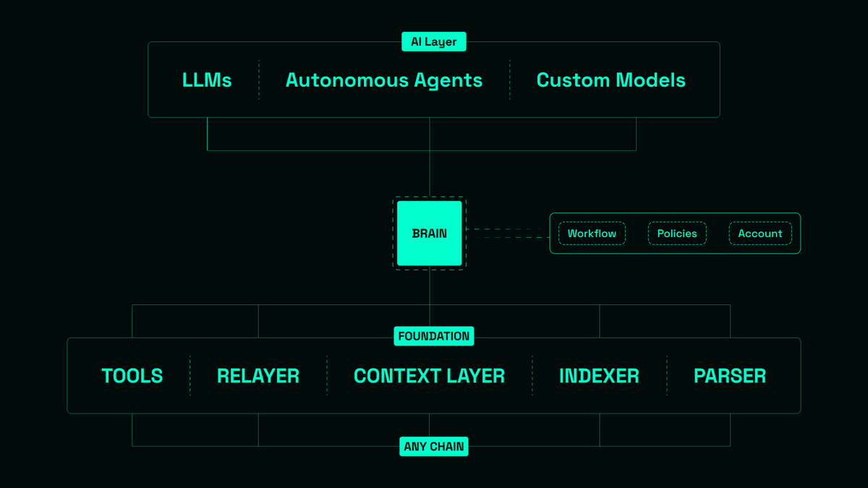This screenshot has width=868, height=488.
Task: Select the INDEXER foundation component
Action: pos(599,376)
